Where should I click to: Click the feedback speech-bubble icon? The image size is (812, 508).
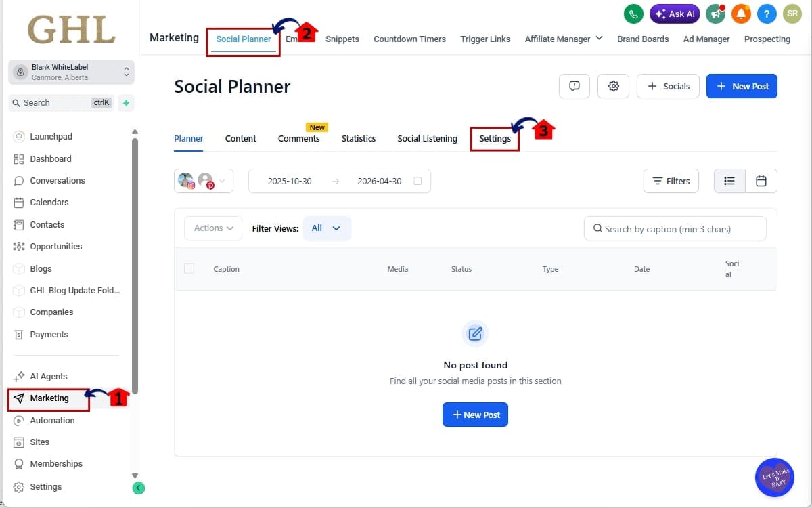pos(574,86)
